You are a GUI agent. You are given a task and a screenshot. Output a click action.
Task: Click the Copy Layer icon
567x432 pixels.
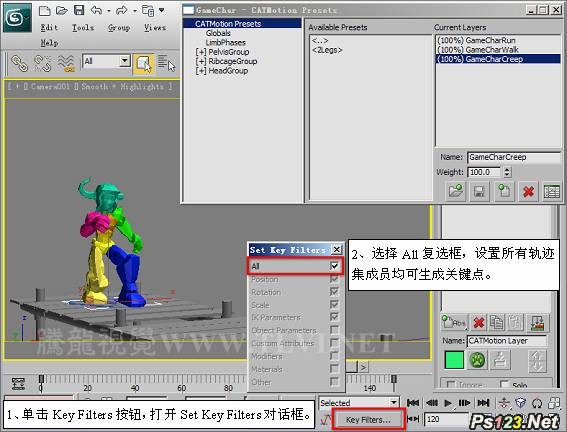[x=497, y=322]
